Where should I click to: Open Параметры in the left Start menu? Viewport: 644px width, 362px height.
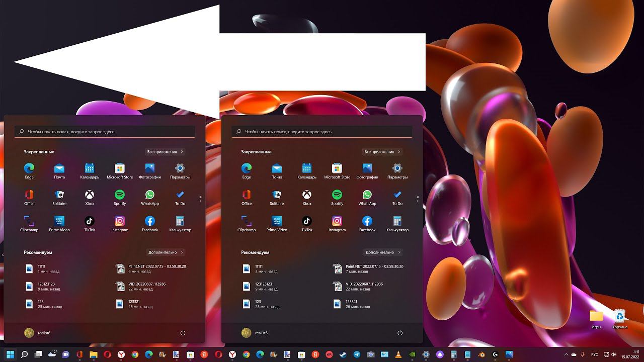coord(180,170)
